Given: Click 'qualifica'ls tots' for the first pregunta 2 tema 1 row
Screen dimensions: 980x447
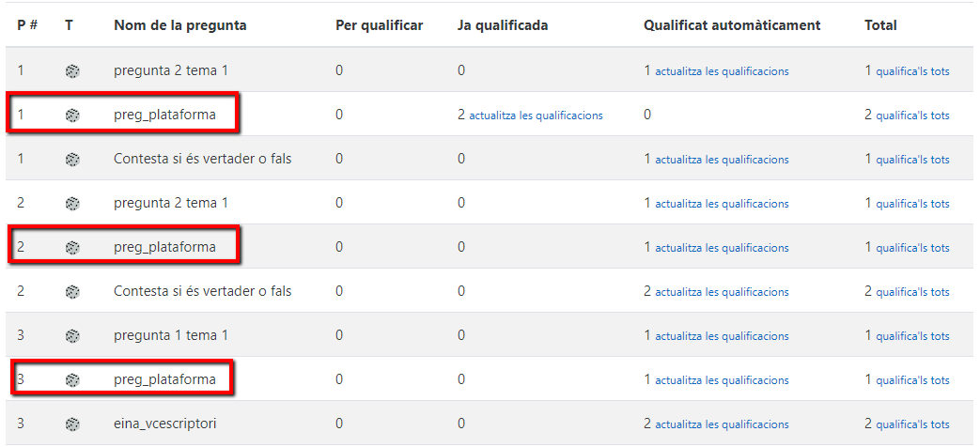Looking at the screenshot, I should [912, 71].
